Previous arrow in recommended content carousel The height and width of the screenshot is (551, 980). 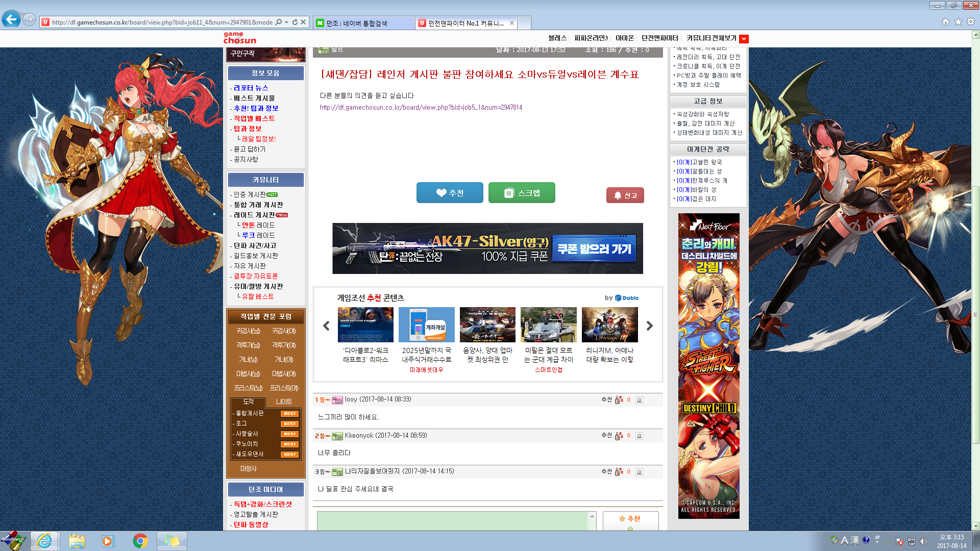[x=326, y=326]
